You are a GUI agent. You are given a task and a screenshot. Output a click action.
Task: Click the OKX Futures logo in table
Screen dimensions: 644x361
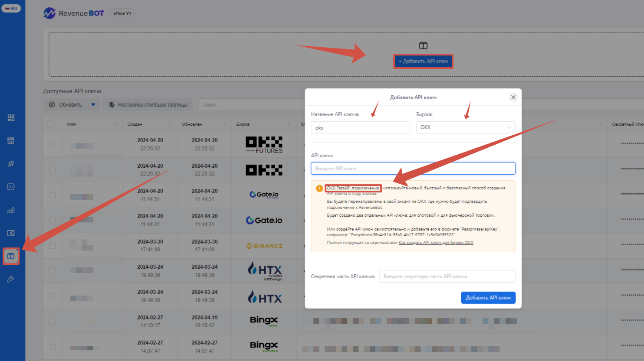point(264,145)
